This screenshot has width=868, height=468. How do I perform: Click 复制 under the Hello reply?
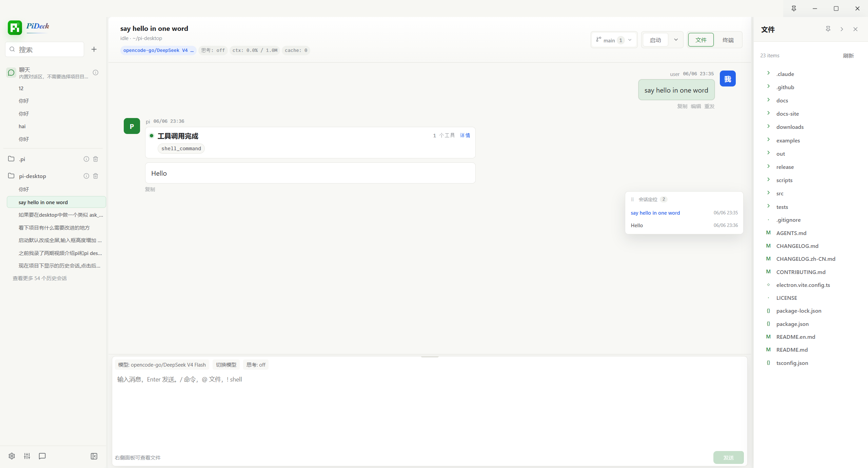coord(150,189)
